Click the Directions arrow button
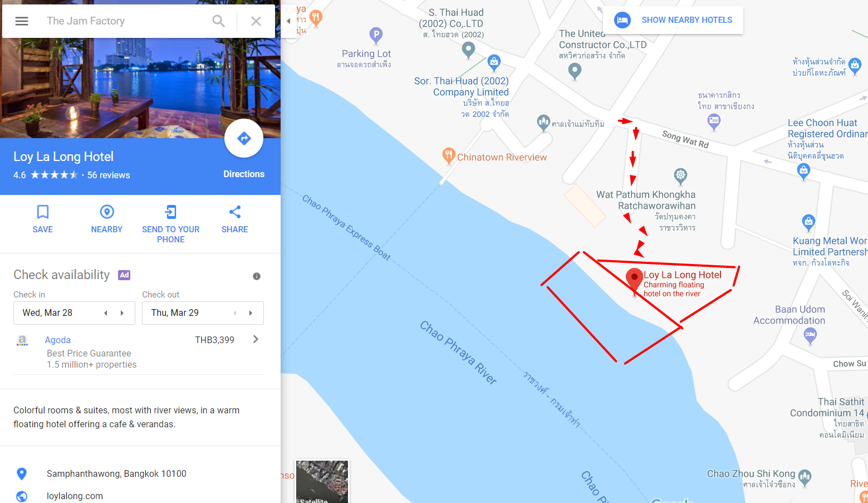 click(x=244, y=138)
